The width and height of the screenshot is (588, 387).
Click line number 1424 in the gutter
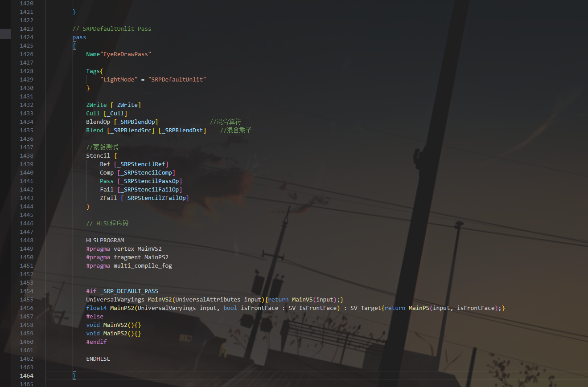tap(26, 37)
